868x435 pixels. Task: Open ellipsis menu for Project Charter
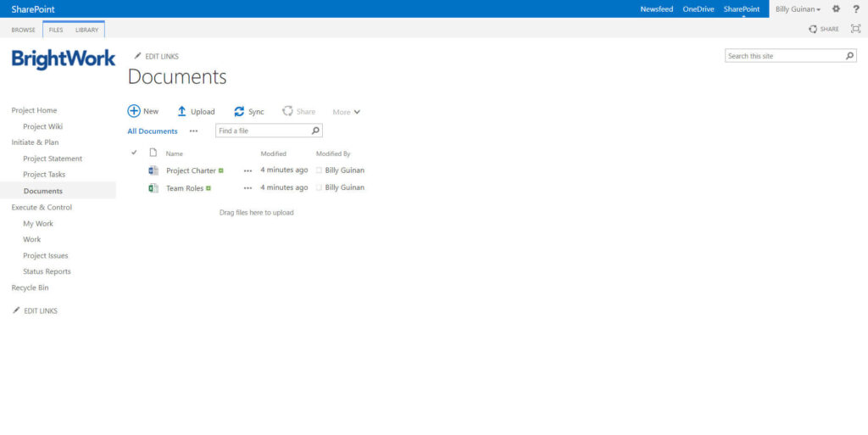[x=248, y=170]
